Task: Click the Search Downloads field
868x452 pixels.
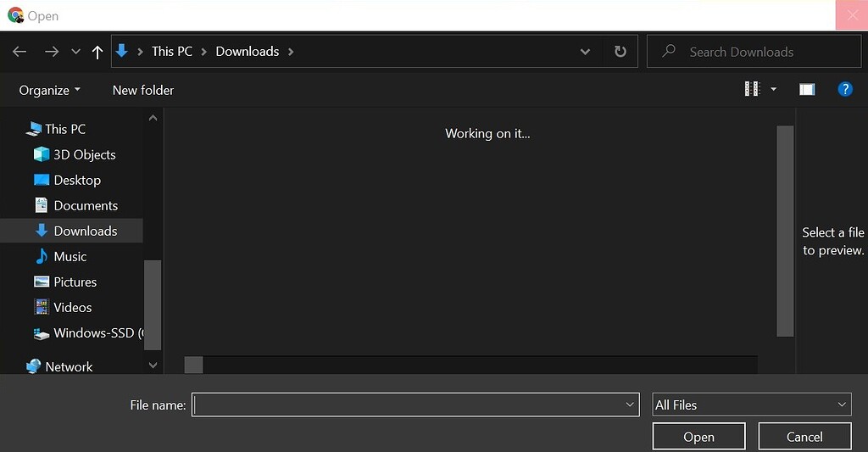Action: click(x=754, y=52)
